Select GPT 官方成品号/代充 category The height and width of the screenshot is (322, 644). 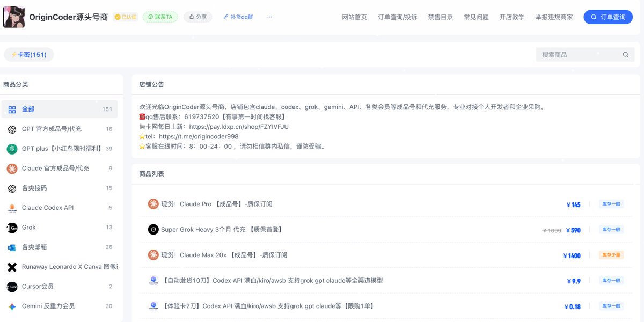click(60, 129)
